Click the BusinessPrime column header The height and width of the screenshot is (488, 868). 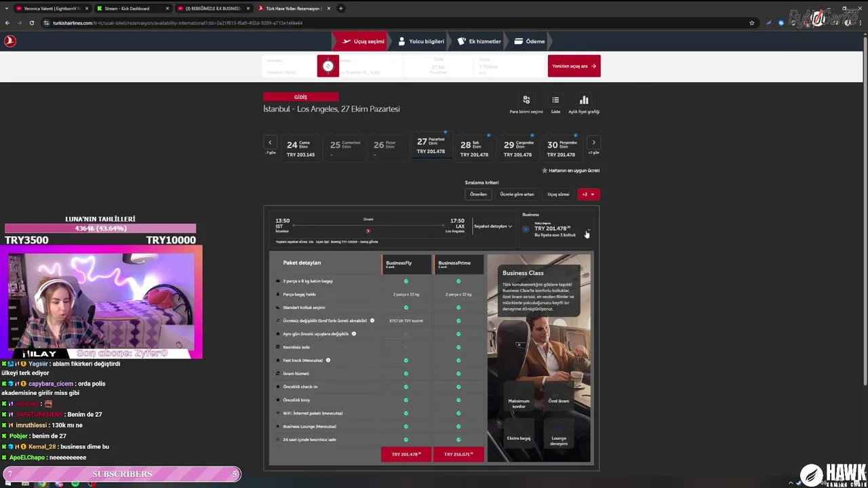pyautogui.click(x=458, y=264)
